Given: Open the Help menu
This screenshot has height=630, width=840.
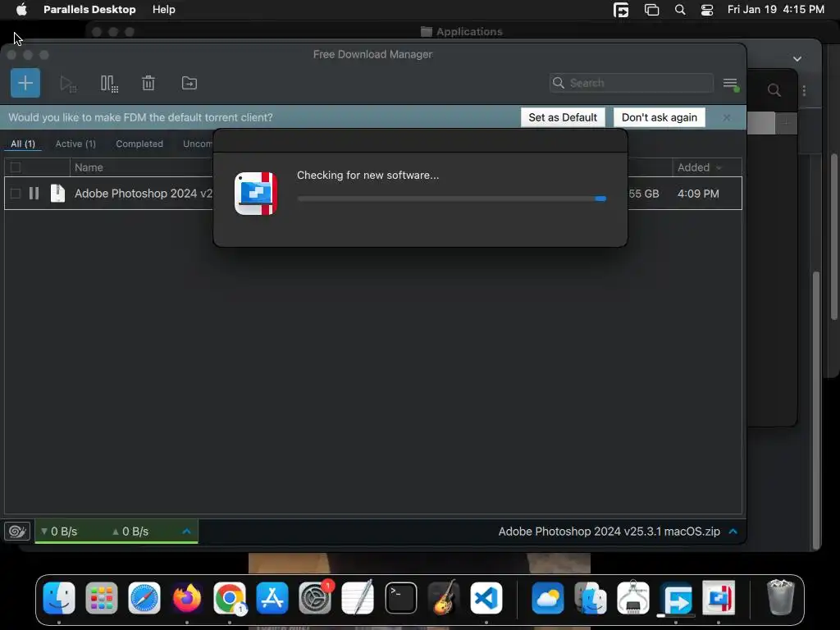Looking at the screenshot, I should point(163,10).
